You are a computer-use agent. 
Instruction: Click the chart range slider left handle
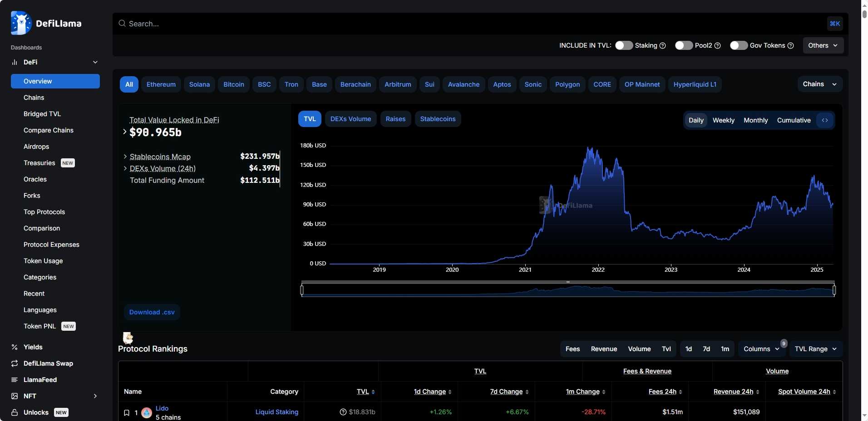[302, 289]
